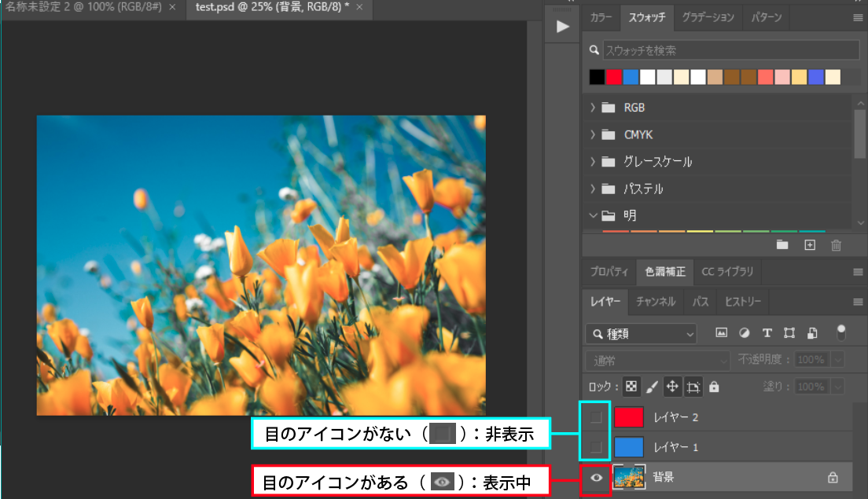
Task: Open the 通常 blend mode dropdown
Action: (657, 361)
